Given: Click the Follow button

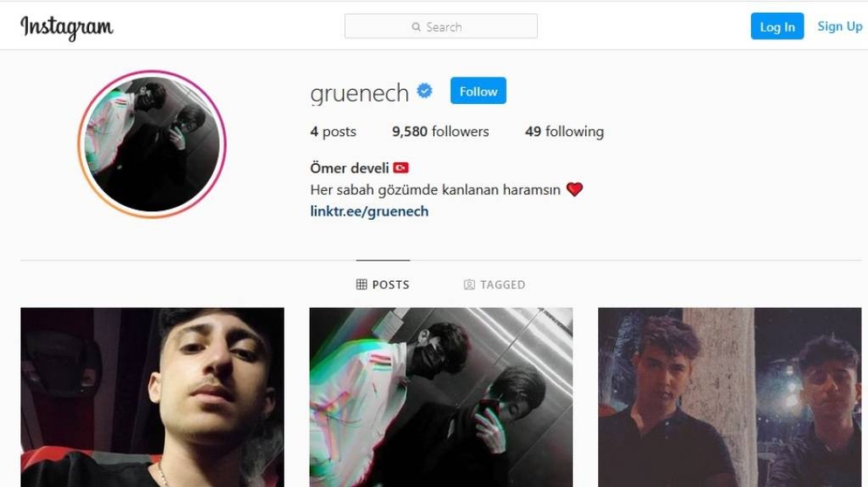Looking at the screenshot, I should point(479,91).
